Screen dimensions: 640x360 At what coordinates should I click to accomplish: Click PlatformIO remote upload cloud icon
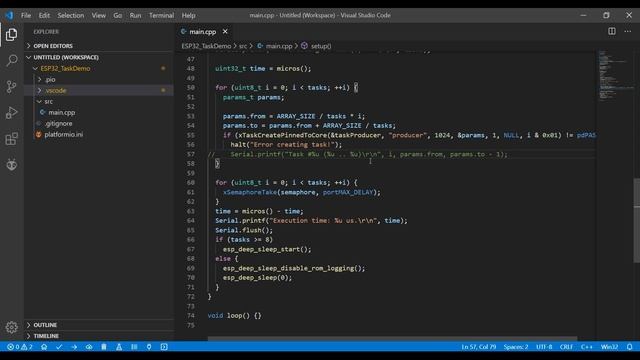(89, 347)
